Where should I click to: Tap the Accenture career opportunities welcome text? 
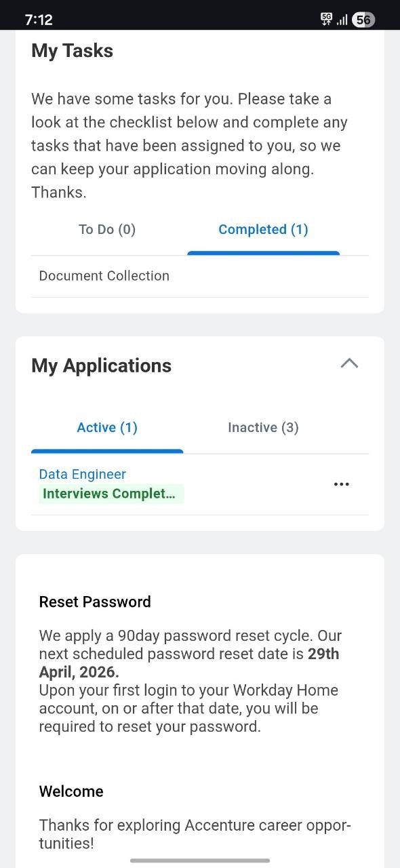click(195, 834)
